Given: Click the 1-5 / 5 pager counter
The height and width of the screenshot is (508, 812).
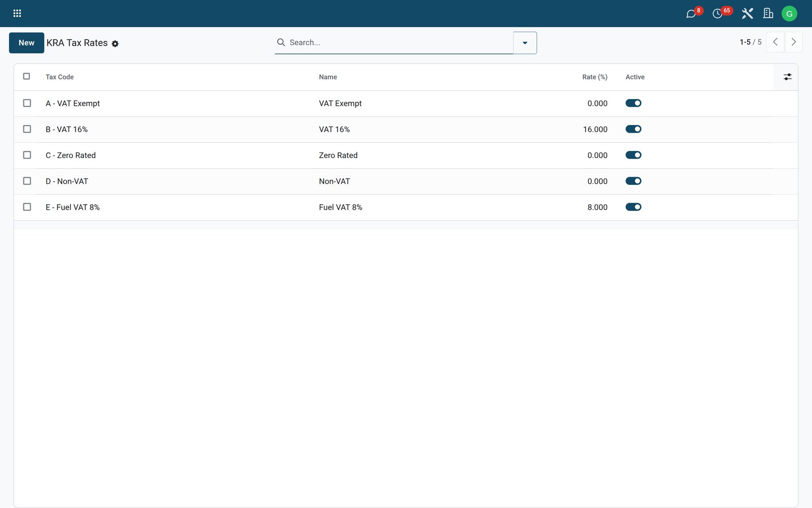Looking at the screenshot, I should 750,42.
